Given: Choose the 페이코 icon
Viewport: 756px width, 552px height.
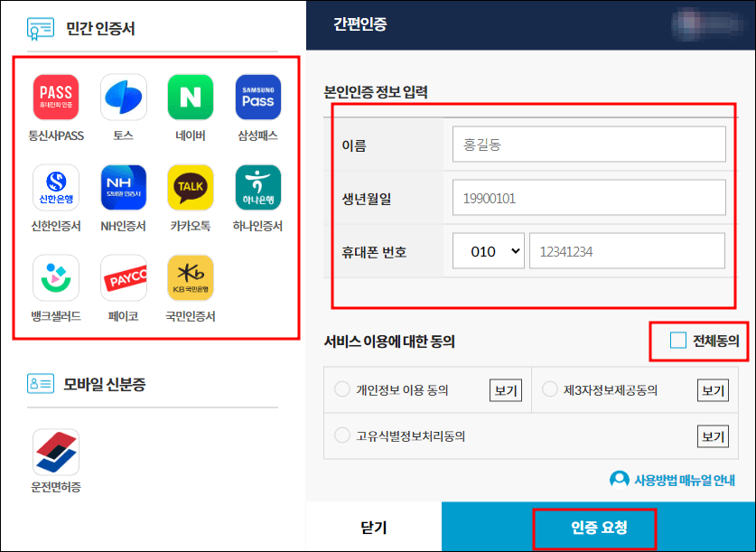Looking at the screenshot, I should click(124, 277).
